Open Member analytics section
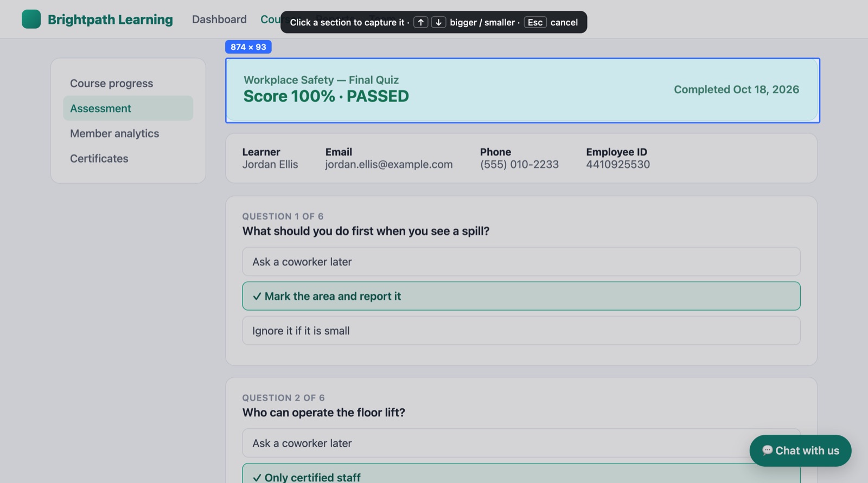This screenshot has width=868, height=483. (128, 133)
